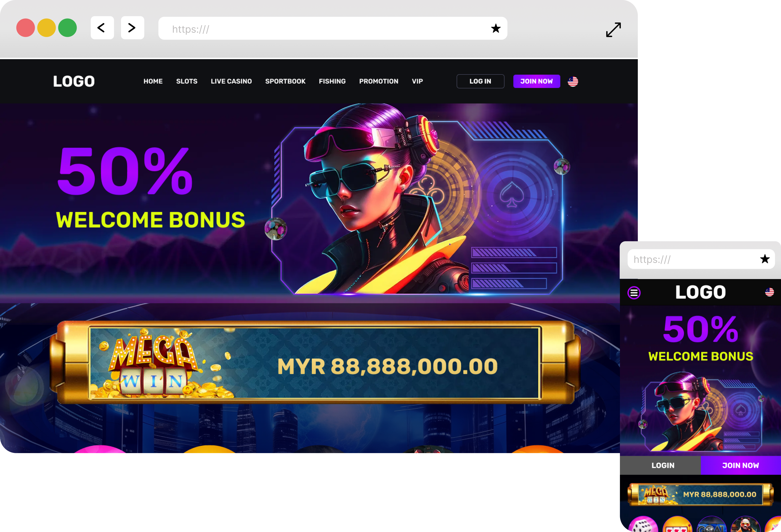Viewport: 781px width, 532px height.
Task: Click the browser forward arrow button
Action: [x=132, y=28]
